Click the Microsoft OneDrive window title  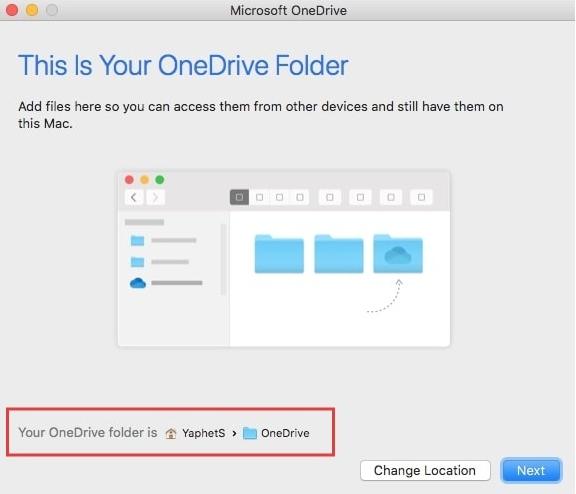[x=288, y=10]
